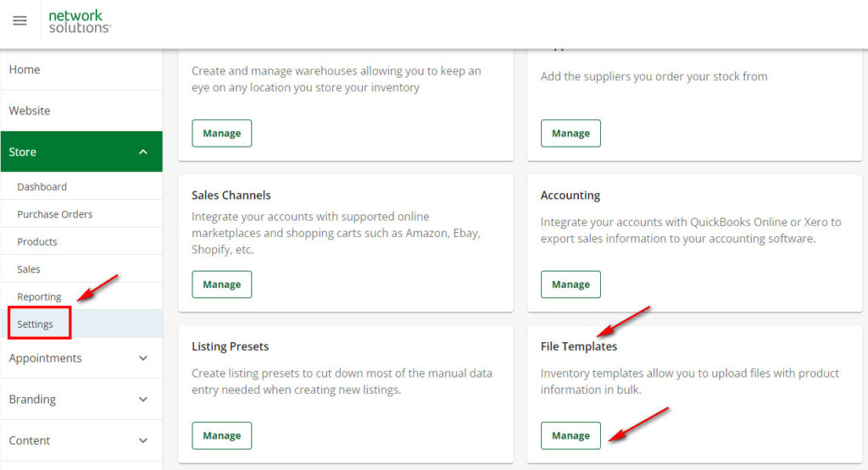Click Manage for warehouses card
Viewport: 868px width, 470px height.
(x=221, y=133)
